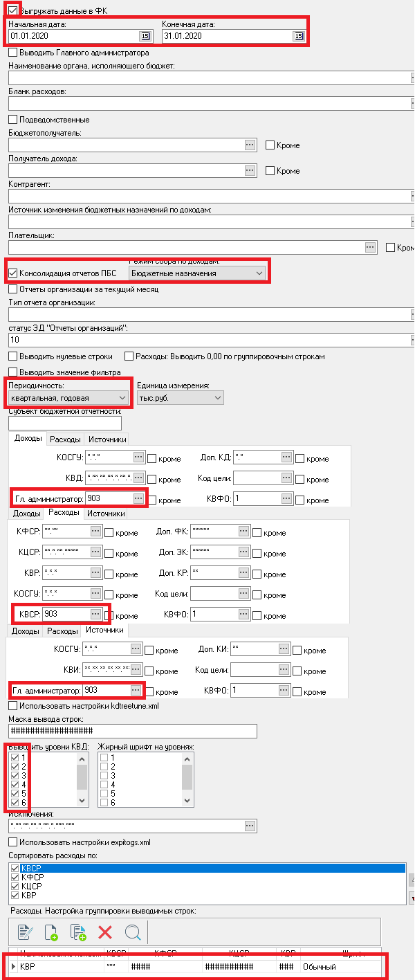415x980 pixels.
Task: Open lookup button next to КЦСР field
Action: coord(95,552)
